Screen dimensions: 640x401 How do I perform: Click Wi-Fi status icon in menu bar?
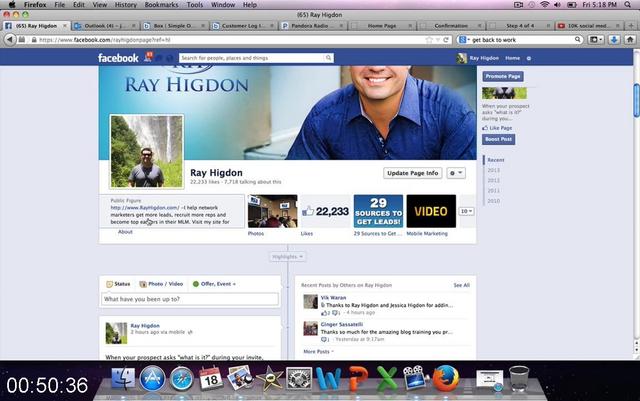point(544,5)
